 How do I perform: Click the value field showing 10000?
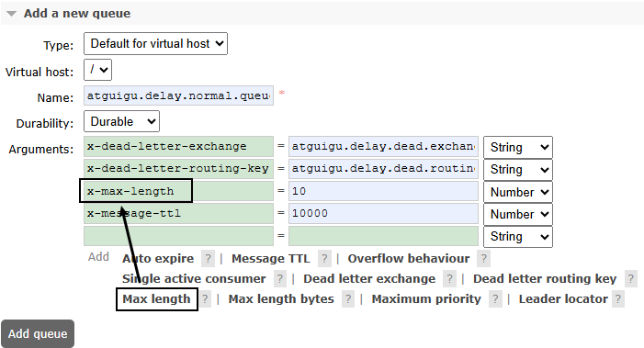click(383, 213)
